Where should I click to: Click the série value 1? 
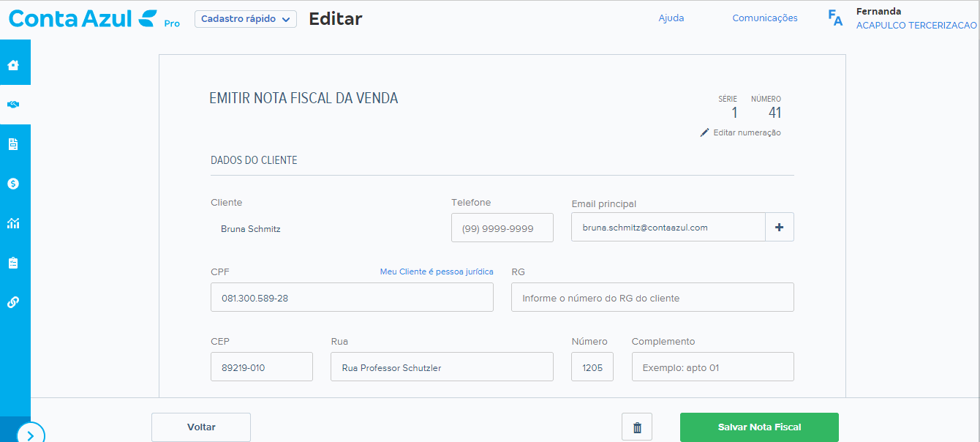click(734, 113)
